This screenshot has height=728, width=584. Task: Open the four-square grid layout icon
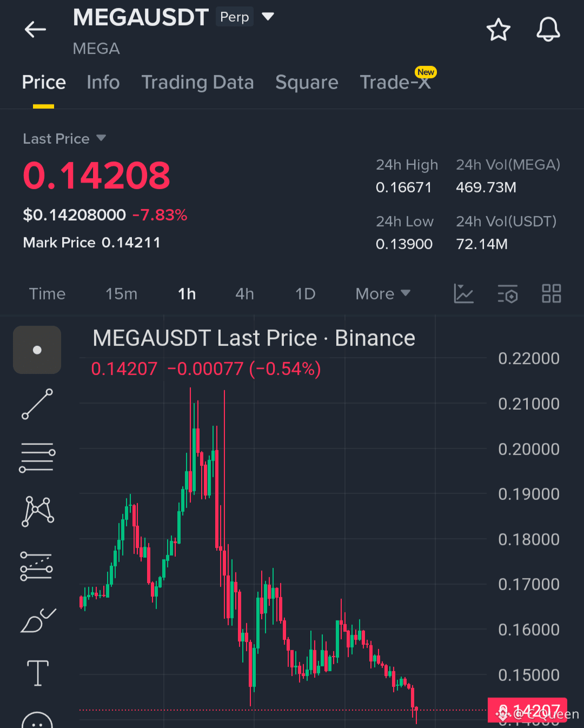pyautogui.click(x=551, y=293)
